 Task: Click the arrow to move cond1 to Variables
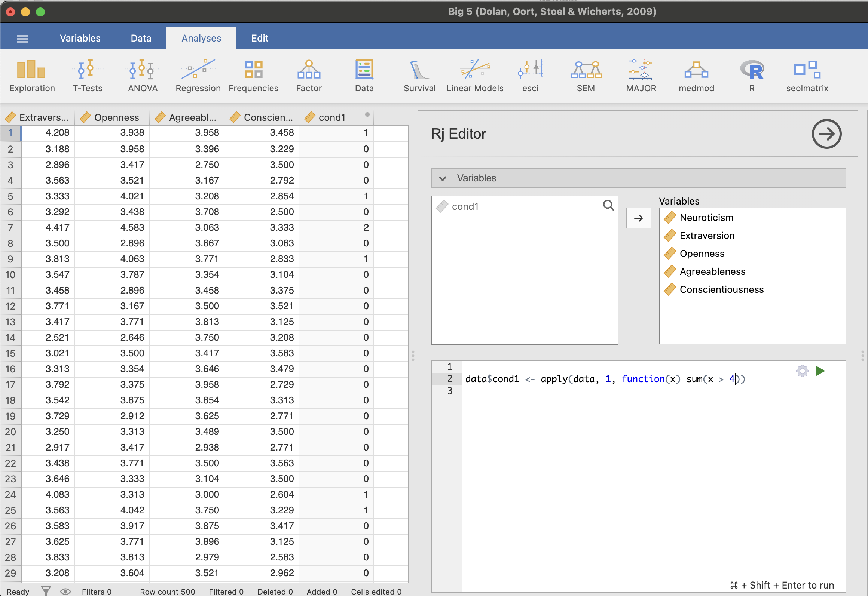[638, 218]
